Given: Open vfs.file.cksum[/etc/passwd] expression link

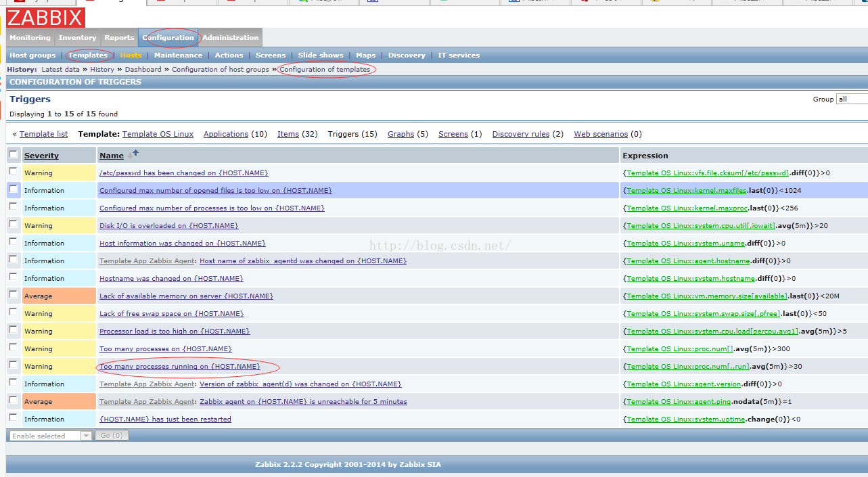Looking at the screenshot, I should coord(708,173).
